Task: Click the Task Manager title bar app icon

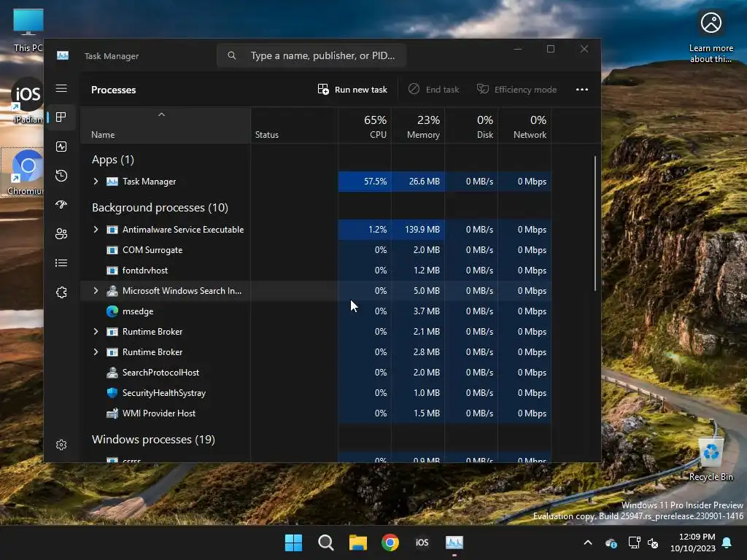Action: [x=63, y=55]
